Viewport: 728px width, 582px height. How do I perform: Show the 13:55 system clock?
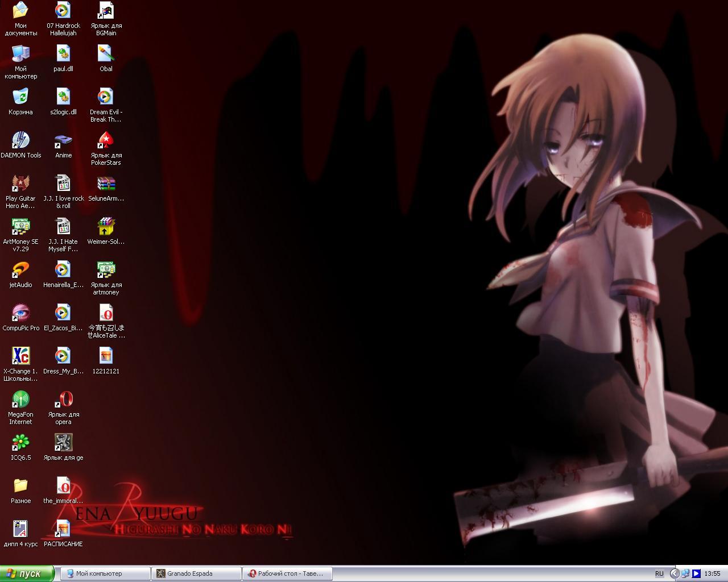coord(712,573)
